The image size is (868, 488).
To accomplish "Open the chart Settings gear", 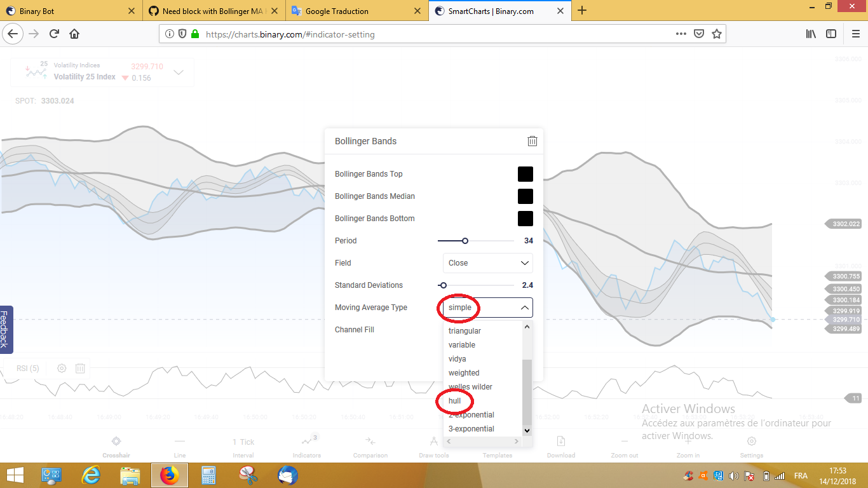I will (x=751, y=445).
